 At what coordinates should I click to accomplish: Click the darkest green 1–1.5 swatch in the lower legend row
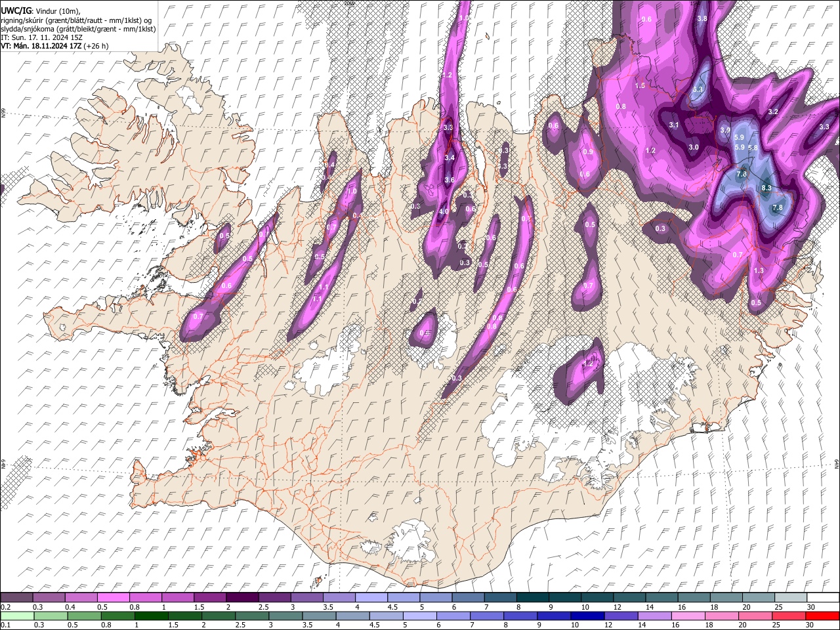point(152,616)
